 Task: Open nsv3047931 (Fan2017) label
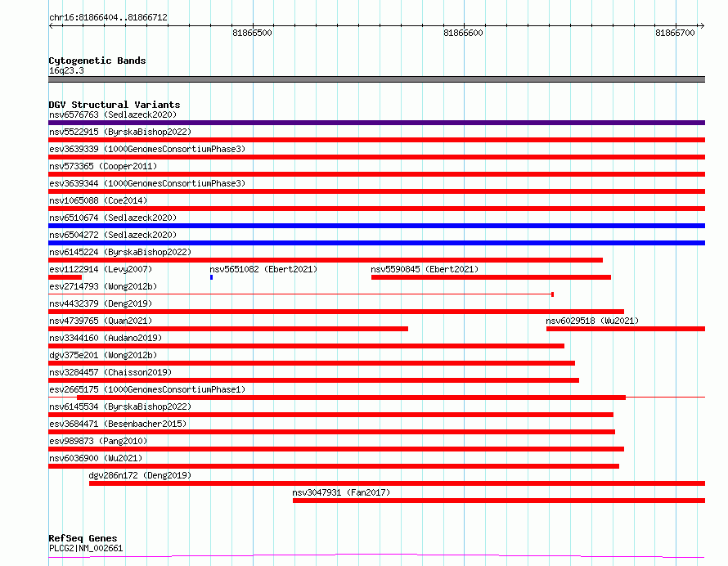click(x=341, y=492)
